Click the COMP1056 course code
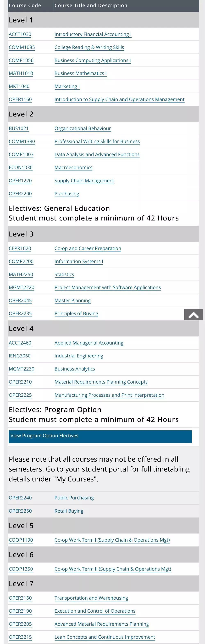 [x=21, y=60]
